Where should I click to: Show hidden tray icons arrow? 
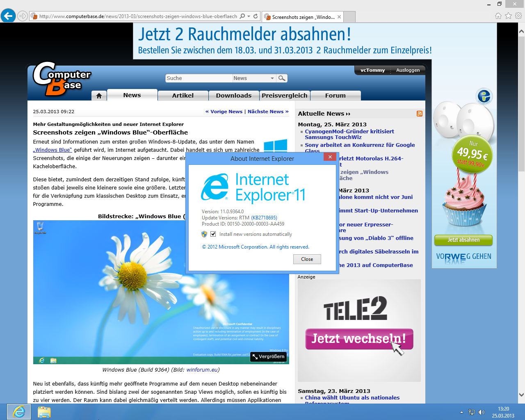pos(461,412)
